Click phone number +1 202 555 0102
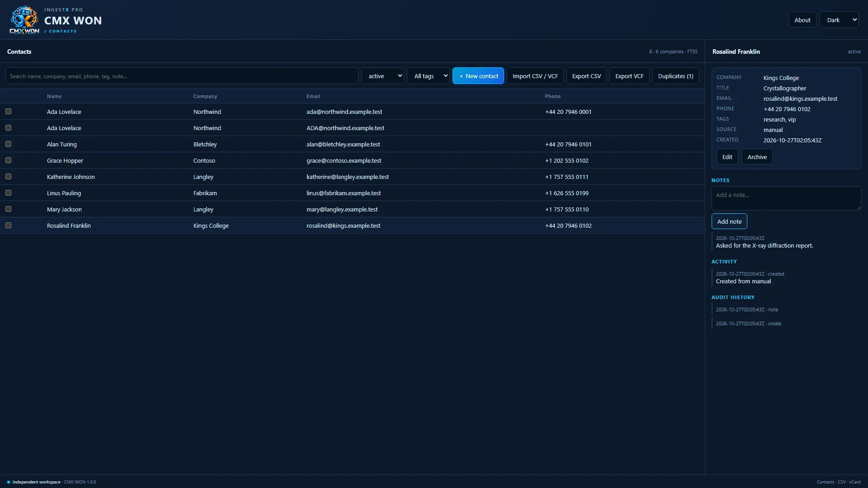 click(567, 160)
